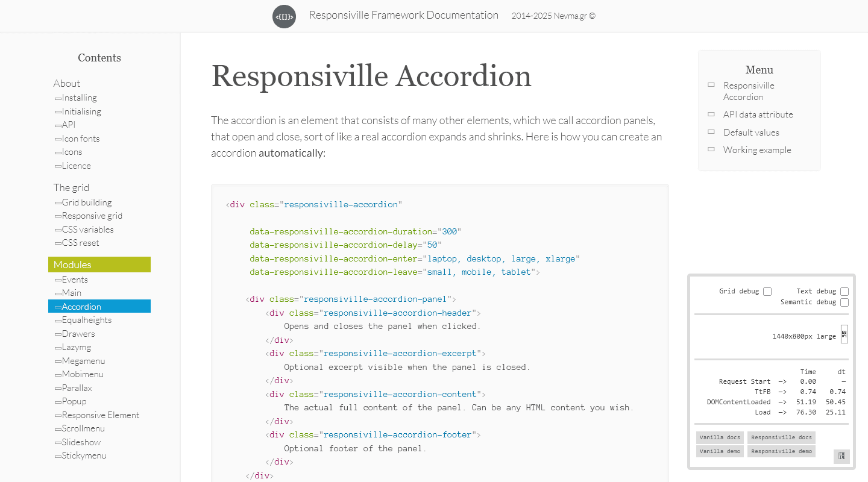The height and width of the screenshot is (482, 868).
Task: Click the Vanilla docs button
Action: click(720, 437)
